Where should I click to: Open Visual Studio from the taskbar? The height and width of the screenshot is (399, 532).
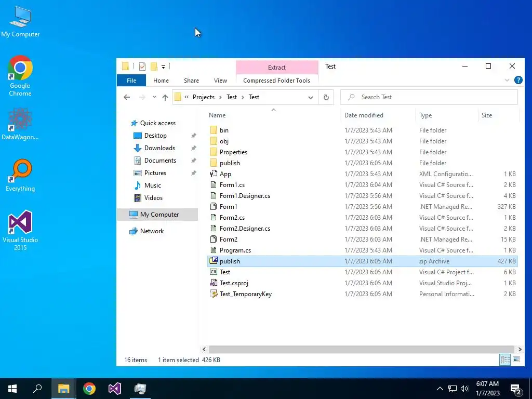[x=115, y=389]
